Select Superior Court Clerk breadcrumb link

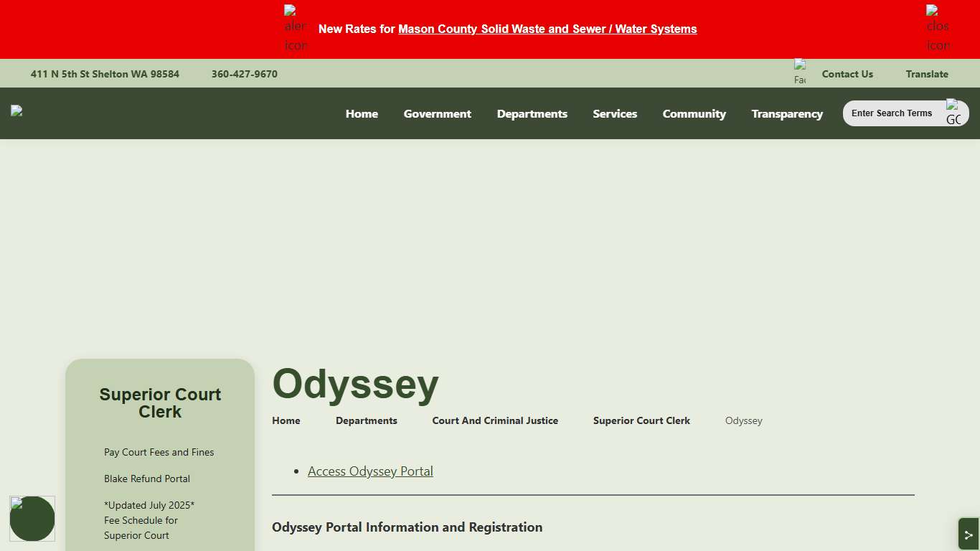pos(641,420)
